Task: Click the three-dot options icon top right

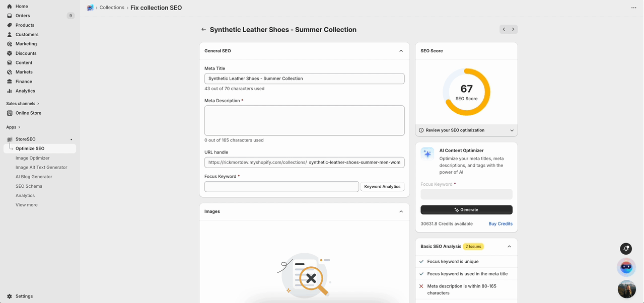Action: (x=633, y=8)
